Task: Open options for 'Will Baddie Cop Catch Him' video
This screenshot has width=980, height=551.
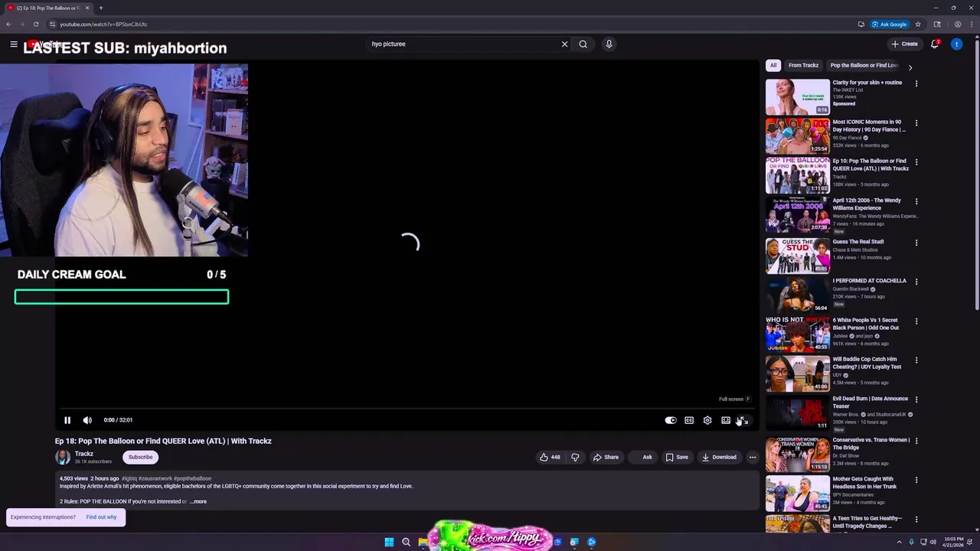Action: 916,360
